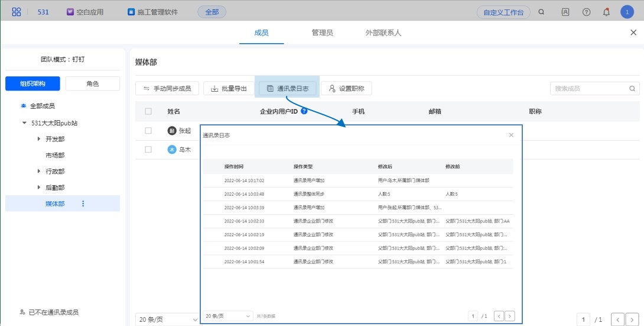Click the user avatar in top bar
The image size is (644, 326).
(x=627, y=12)
